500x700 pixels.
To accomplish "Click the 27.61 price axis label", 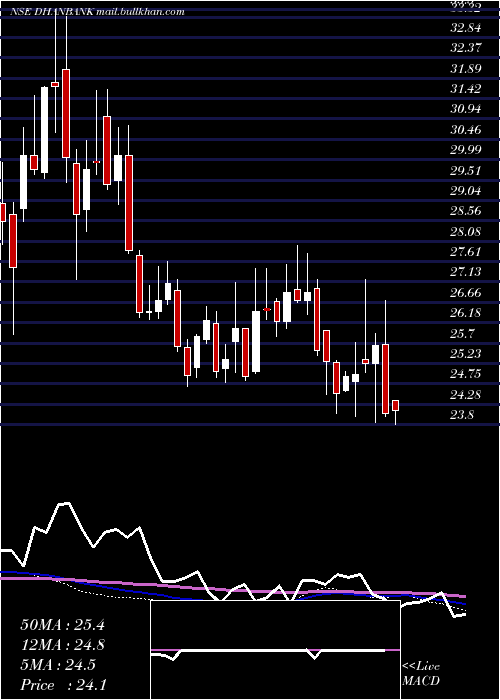I will point(466,252).
